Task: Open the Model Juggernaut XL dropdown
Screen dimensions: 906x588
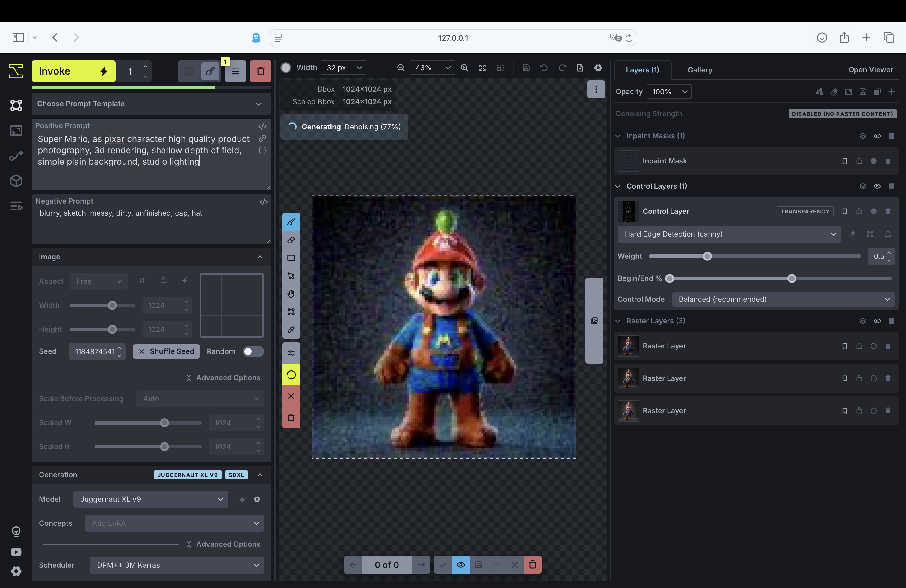Action: click(x=151, y=499)
